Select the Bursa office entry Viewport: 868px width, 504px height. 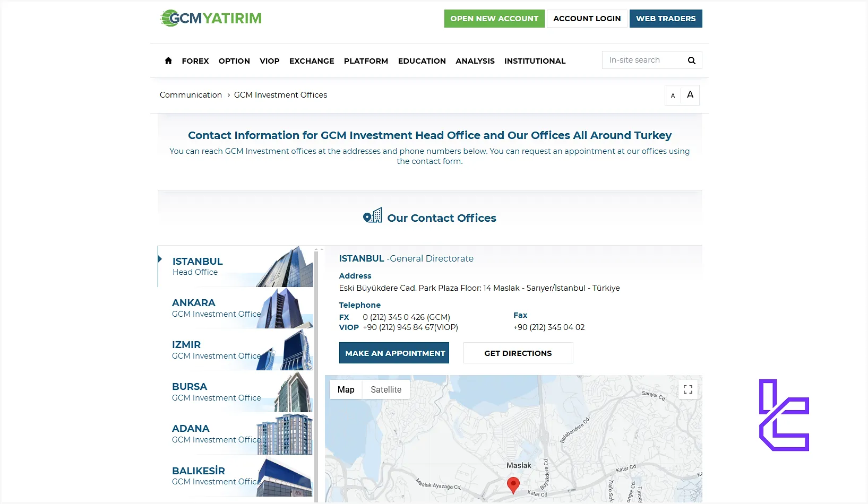[236, 392]
